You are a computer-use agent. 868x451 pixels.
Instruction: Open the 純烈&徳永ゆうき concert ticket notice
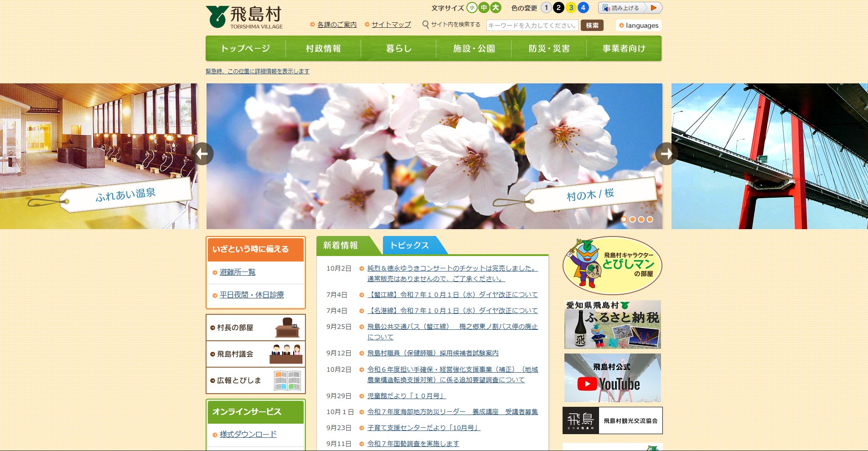click(453, 274)
